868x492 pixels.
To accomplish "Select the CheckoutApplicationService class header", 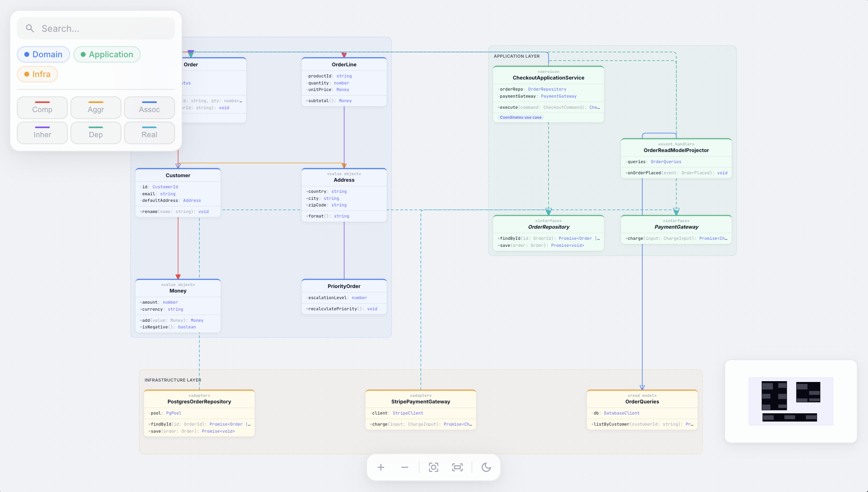I will (x=548, y=75).
